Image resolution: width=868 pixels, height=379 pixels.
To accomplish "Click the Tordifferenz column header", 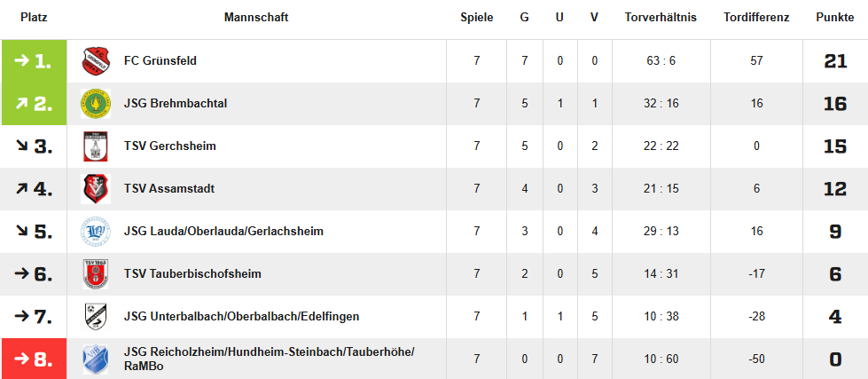I will [756, 18].
